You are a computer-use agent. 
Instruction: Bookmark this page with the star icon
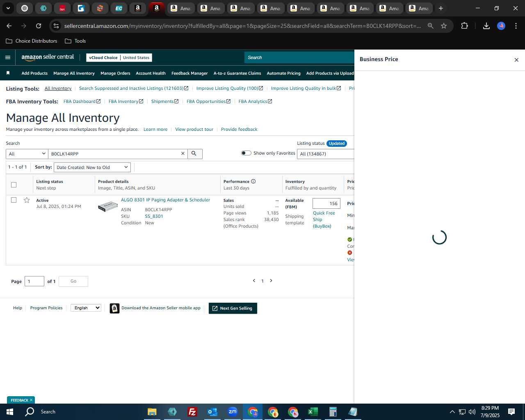click(444, 26)
